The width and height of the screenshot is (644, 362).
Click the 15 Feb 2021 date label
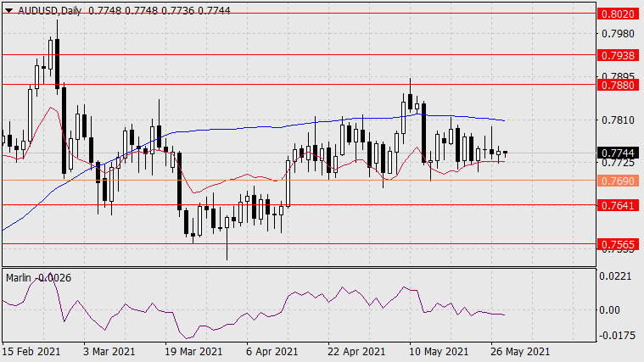click(31, 352)
